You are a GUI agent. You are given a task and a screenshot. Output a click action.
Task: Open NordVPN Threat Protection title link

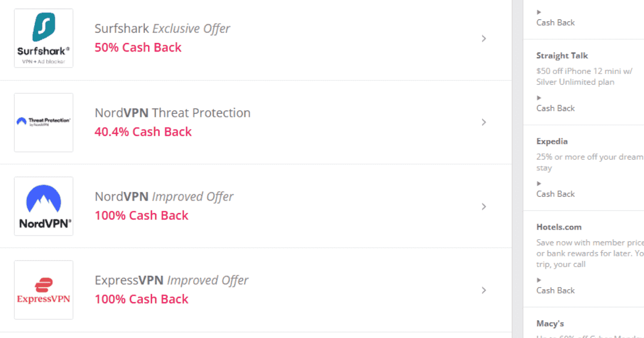click(172, 113)
